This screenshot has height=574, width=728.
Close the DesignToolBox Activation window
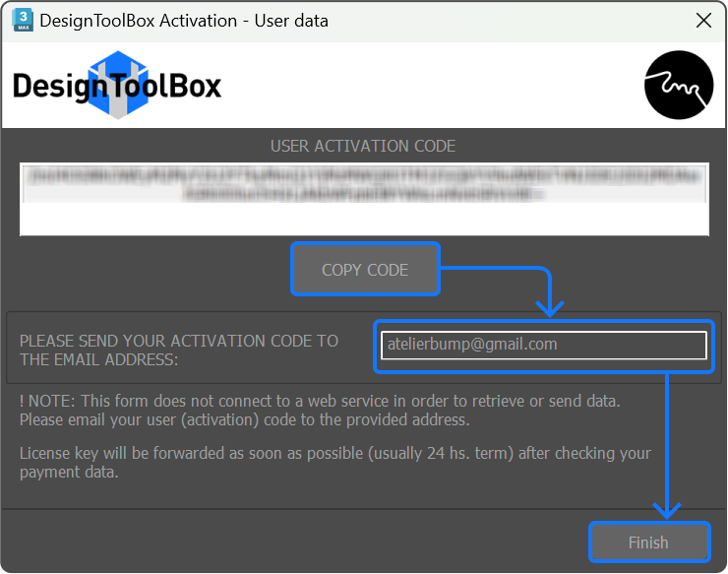703,21
